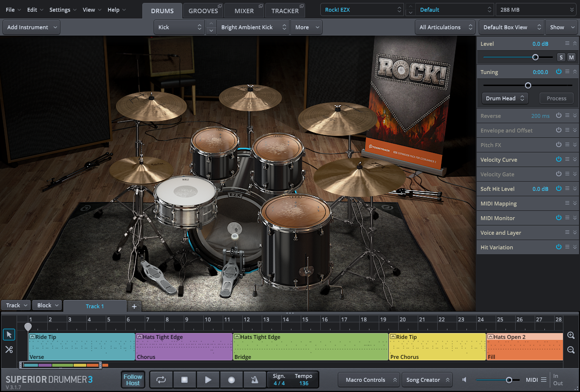Toggle Tuning power button
Image resolution: width=580 pixels, height=392 pixels.
tap(559, 72)
